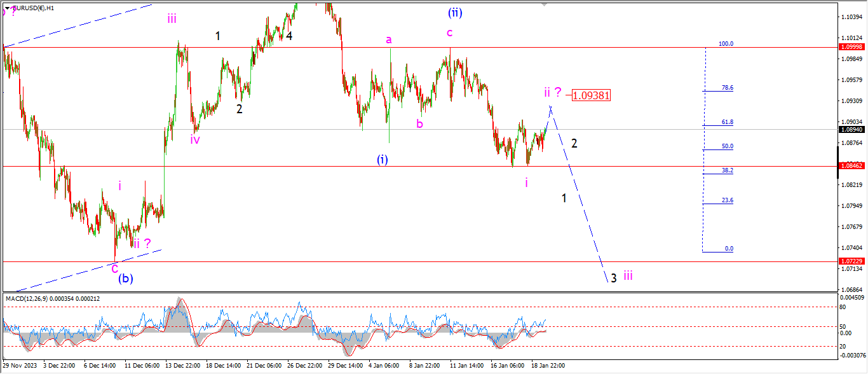Click the gray chart shift triangle marker
This screenshot has height=374, width=868.
pyautogui.click(x=545, y=4)
